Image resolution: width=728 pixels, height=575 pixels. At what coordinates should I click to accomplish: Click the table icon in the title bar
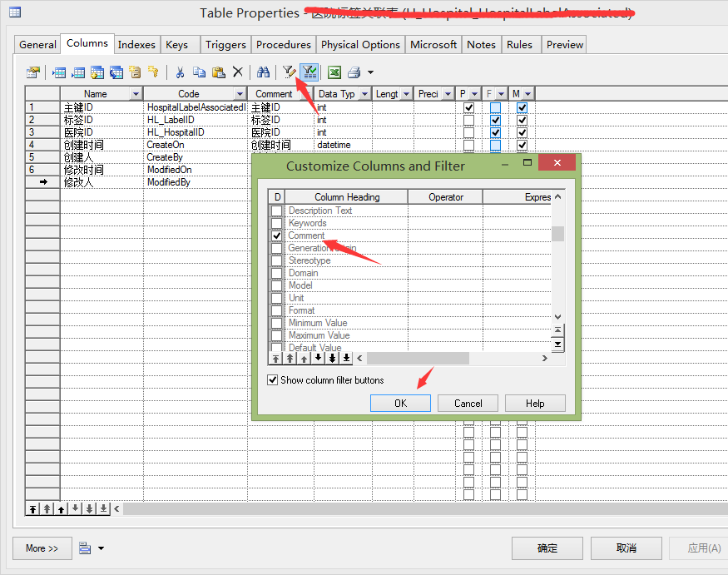15,12
